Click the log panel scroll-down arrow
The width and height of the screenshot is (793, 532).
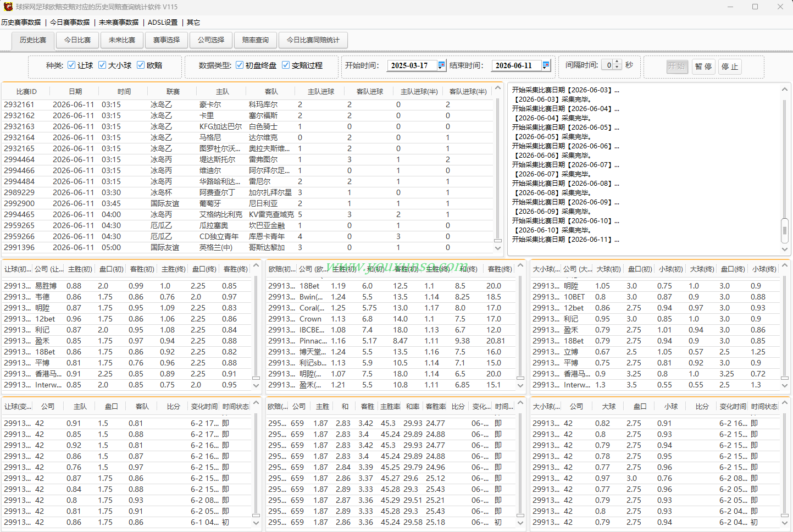[x=785, y=249]
